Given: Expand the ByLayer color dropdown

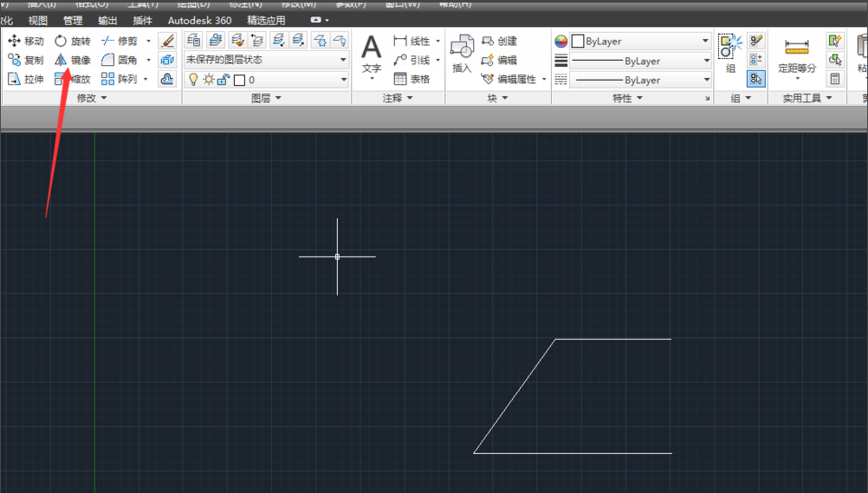Looking at the screenshot, I should [705, 41].
